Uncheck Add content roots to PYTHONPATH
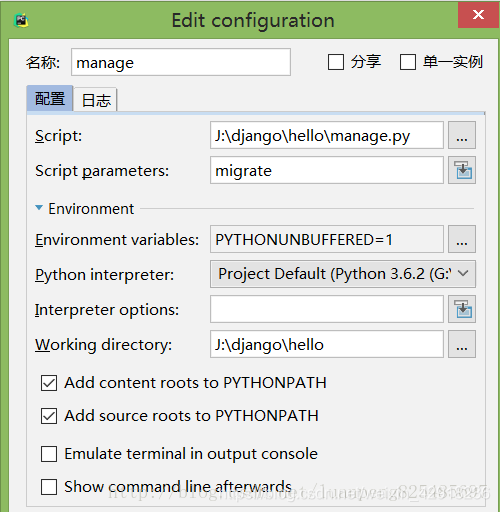Viewport: 500px width, 512px height. pyautogui.click(x=49, y=383)
